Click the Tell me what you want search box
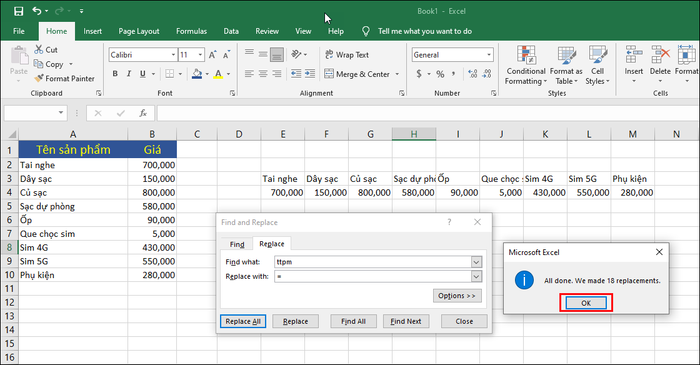The height and width of the screenshot is (365, 700). [425, 31]
